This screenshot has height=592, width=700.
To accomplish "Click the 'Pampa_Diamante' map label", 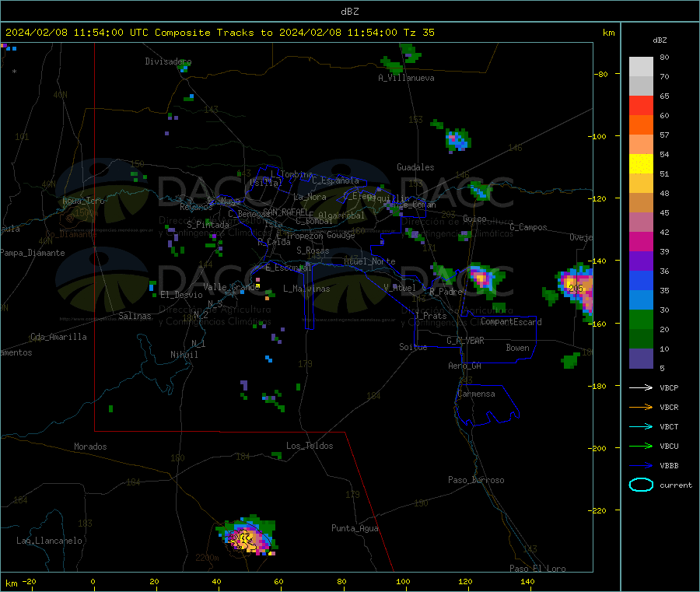I will click(x=33, y=253).
